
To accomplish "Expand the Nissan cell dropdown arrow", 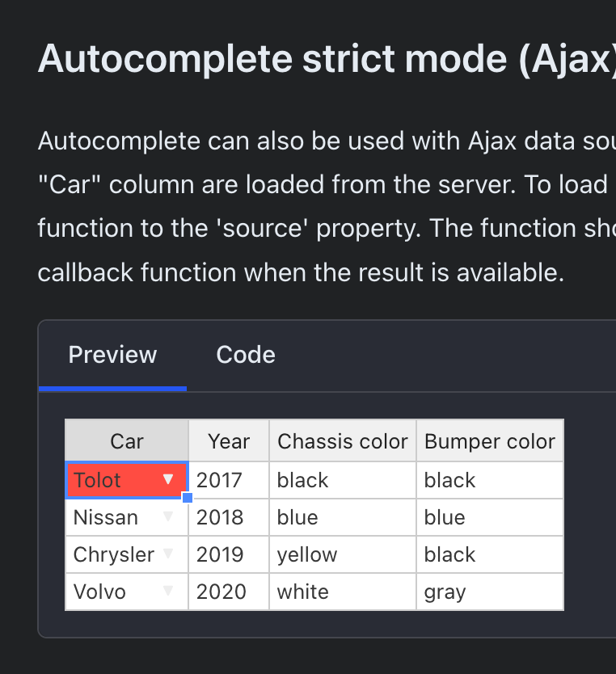I will pos(168,516).
